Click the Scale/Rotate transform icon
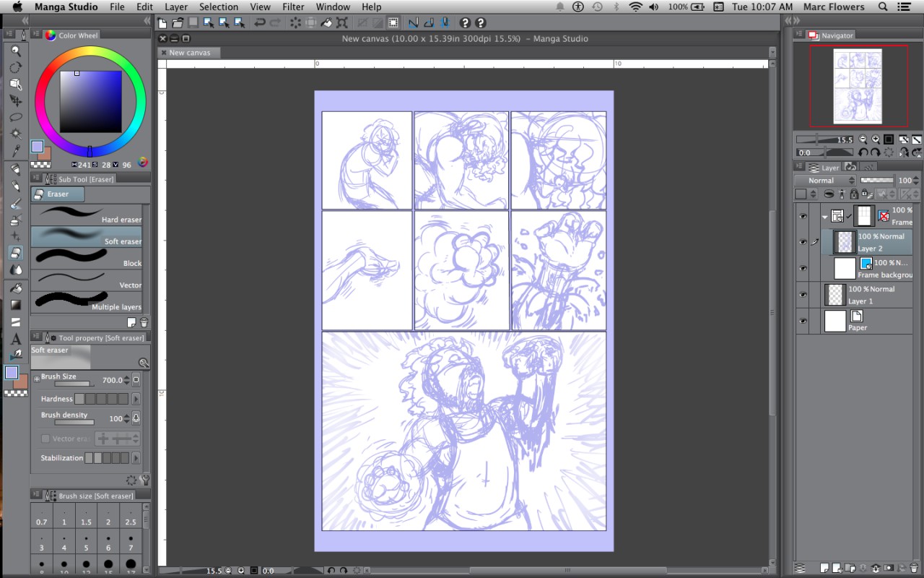 342,23
